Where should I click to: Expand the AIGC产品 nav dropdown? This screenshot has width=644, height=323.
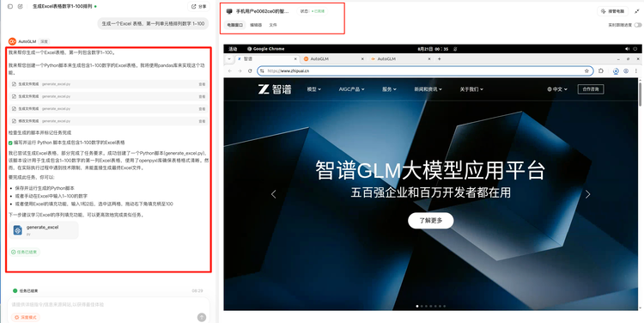(350, 89)
